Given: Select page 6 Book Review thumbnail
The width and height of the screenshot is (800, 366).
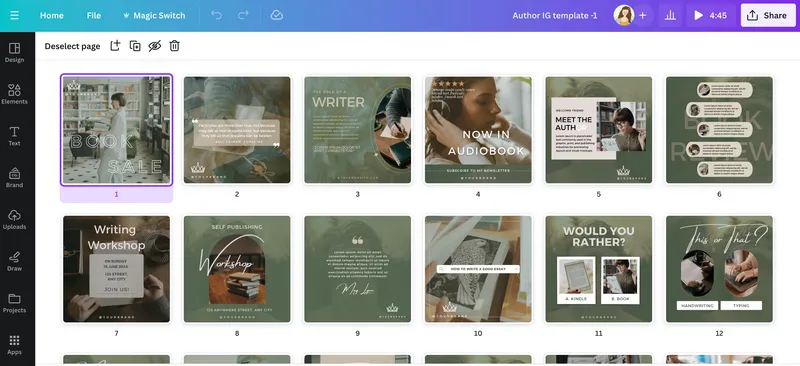Looking at the screenshot, I should click(719, 130).
